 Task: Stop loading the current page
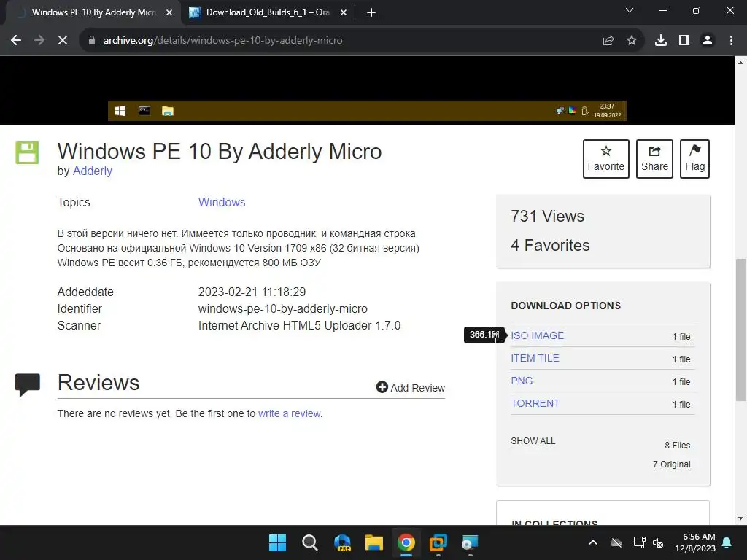63,41
